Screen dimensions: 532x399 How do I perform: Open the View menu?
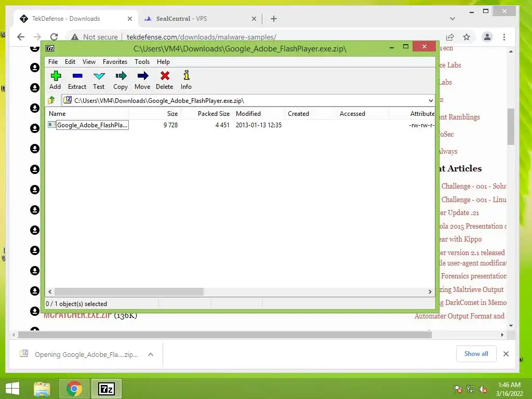click(89, 62)
